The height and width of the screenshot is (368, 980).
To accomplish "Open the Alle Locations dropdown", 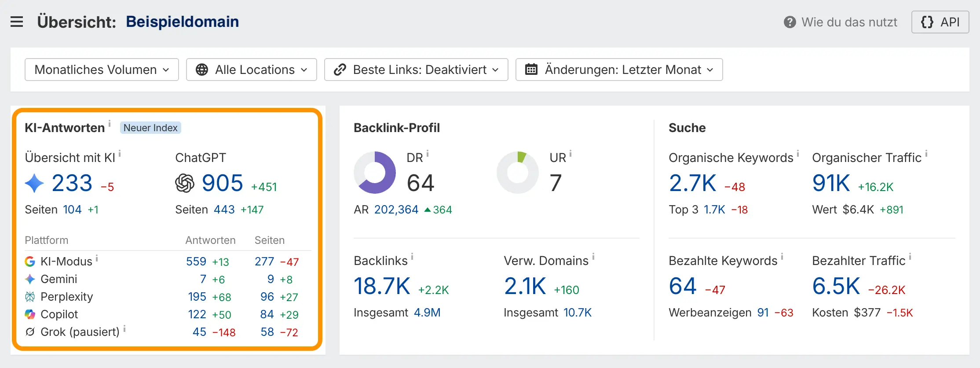I will click(x=252, y=70).
